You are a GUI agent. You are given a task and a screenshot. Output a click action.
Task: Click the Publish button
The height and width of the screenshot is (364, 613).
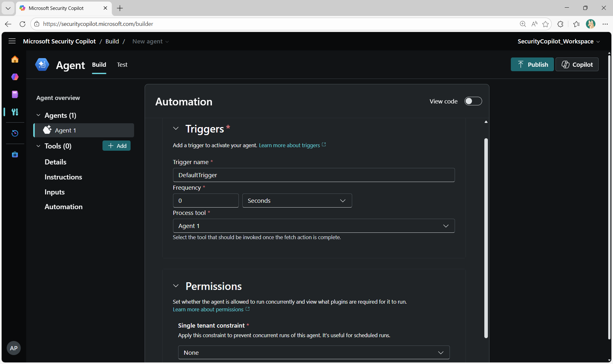pos(532,64)
